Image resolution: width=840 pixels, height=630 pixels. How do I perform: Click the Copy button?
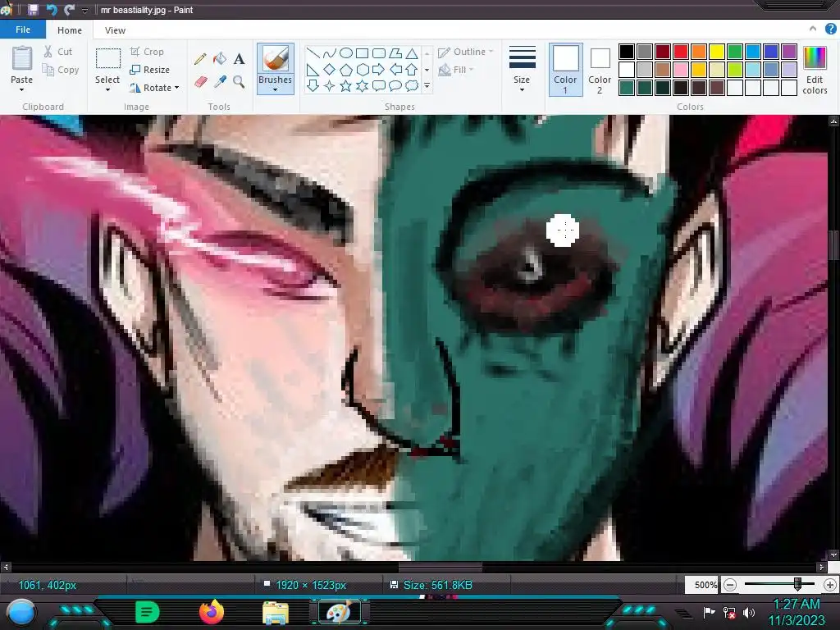[61, 70]
